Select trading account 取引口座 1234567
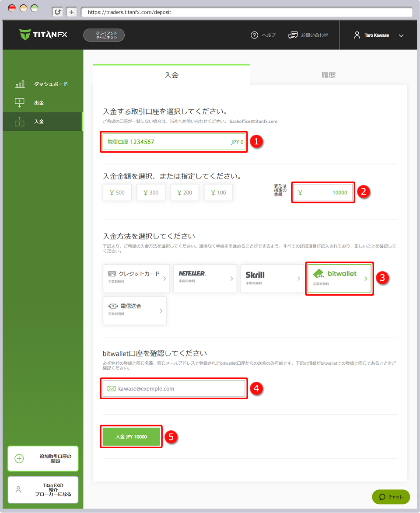The height and width of the screenshot is (513, 420). (174, 142)
